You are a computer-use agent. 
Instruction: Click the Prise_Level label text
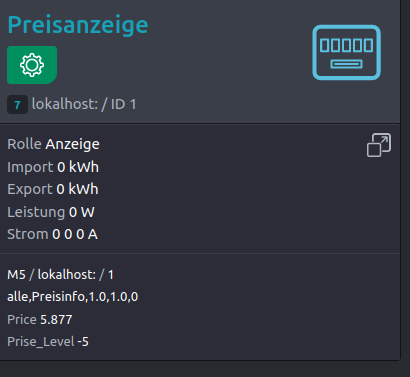point(41,342)
